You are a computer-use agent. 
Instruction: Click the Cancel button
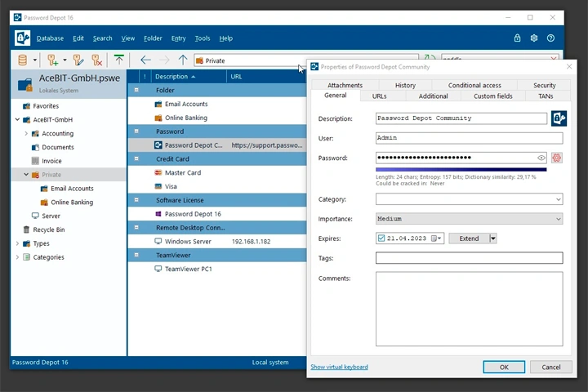551,367
